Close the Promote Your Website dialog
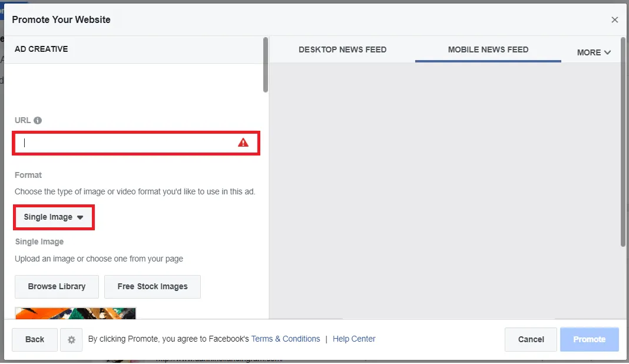Screen dimensions: 629x364 615,19
